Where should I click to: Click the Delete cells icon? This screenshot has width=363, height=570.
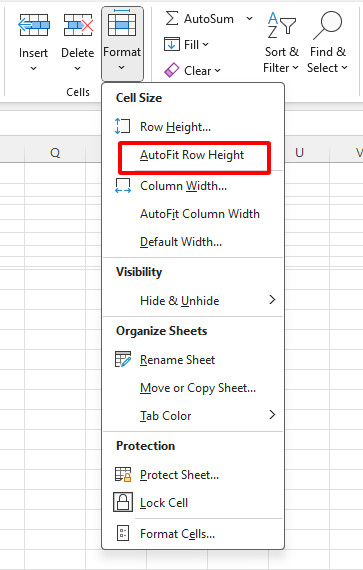pyautogui.click(x=78, y=25)
